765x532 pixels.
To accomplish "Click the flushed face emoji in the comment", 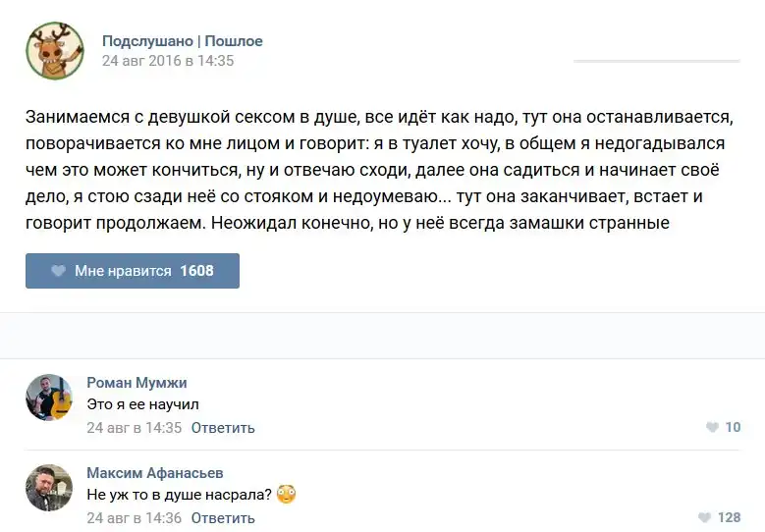I will tap(287, 494).
